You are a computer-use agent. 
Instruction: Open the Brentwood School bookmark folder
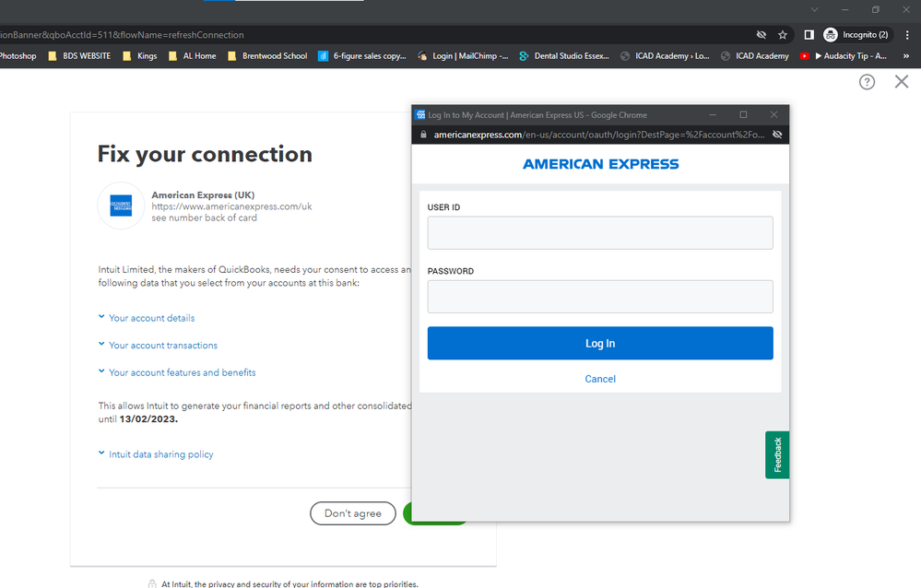267,56
